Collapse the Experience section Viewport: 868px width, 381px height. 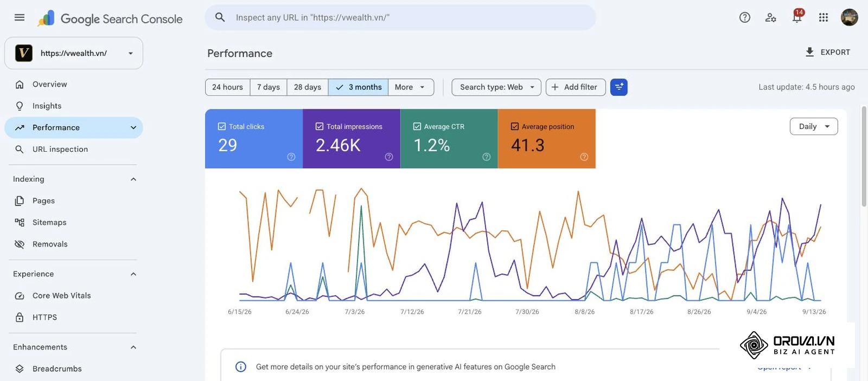(133, 274)
